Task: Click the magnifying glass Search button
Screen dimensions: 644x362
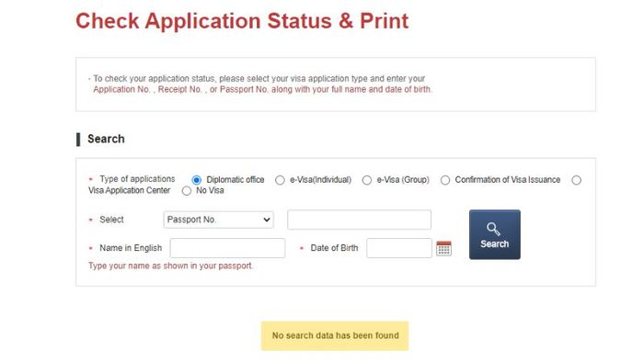Action: (495, 234)
